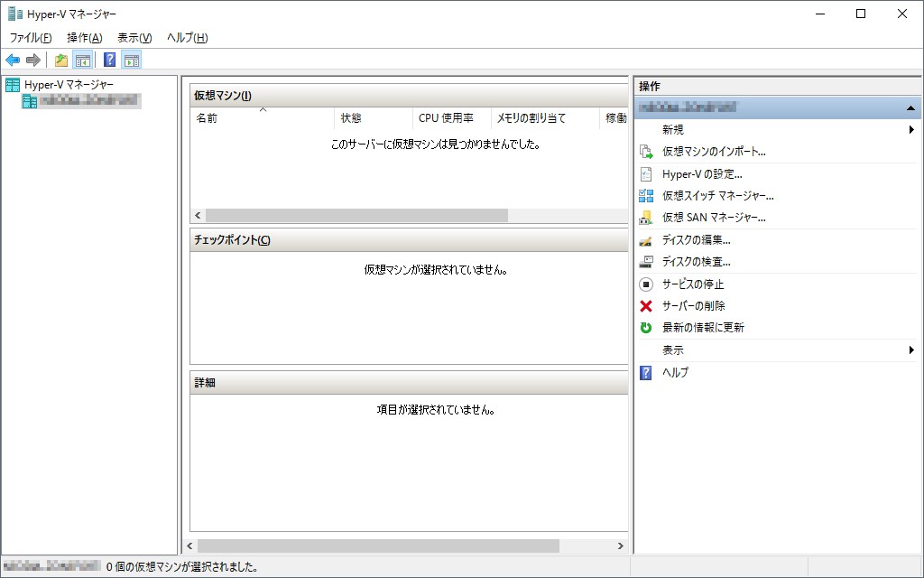Click the 稼働 column header
Image resolution: width=924 pixels, height=578 pixels.
tap(614, 118)
